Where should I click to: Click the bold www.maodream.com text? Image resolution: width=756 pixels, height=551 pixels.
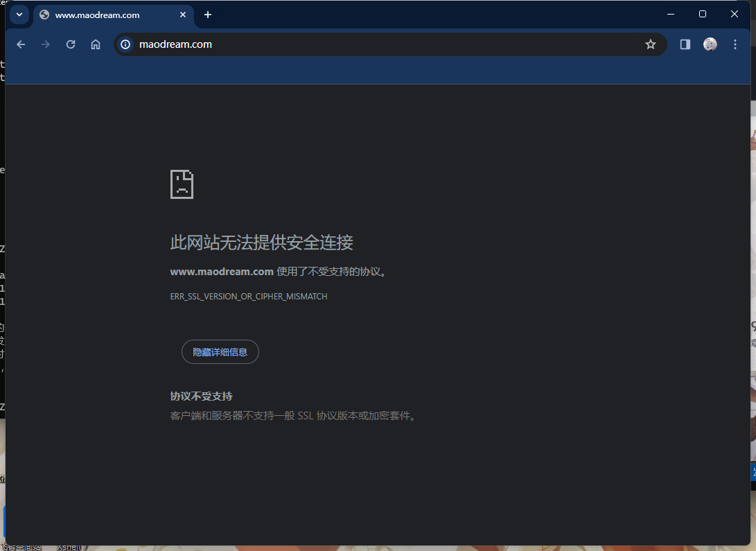pyautogui.click(x=222, y=272)
